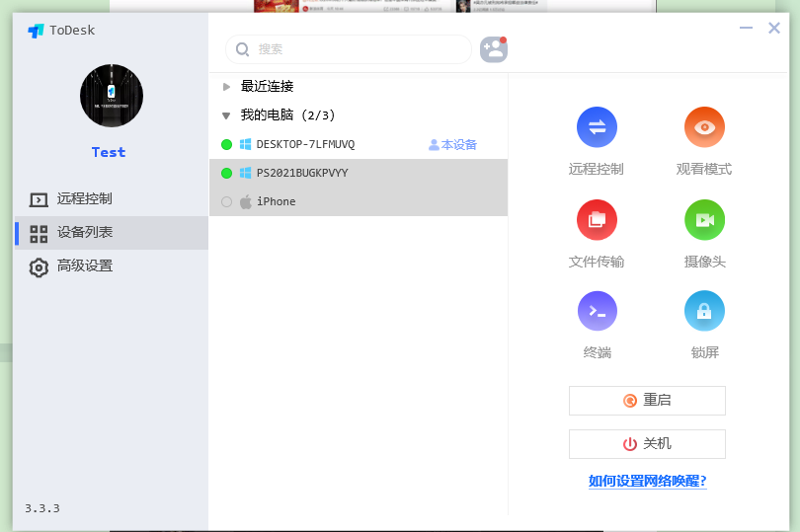Open the 摄像头 green camera icon
800x532 pixels.
(x=704, y=220)
